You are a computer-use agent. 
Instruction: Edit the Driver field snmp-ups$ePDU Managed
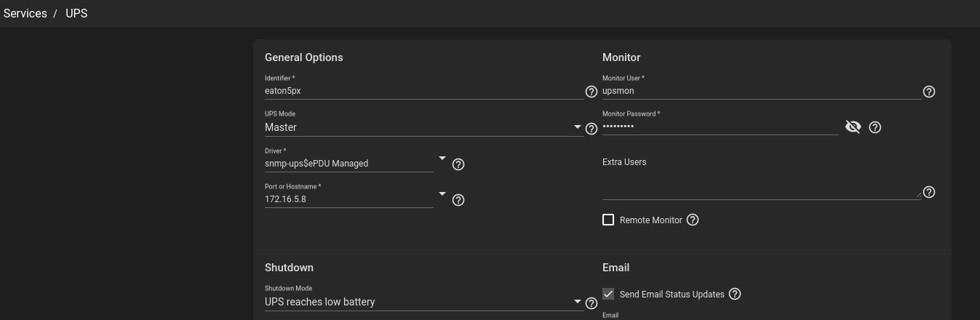point(349,164)
